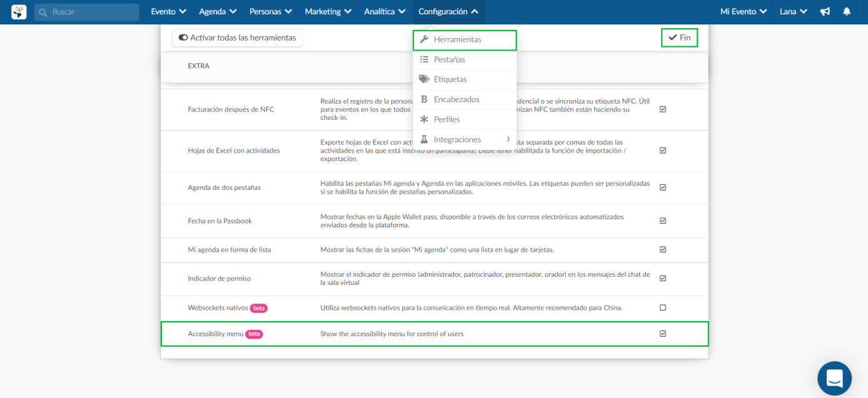Open the Agenda dropdown menu
Image resolution: width=868 pixels, height=398 pixels.
click(218, 12)
